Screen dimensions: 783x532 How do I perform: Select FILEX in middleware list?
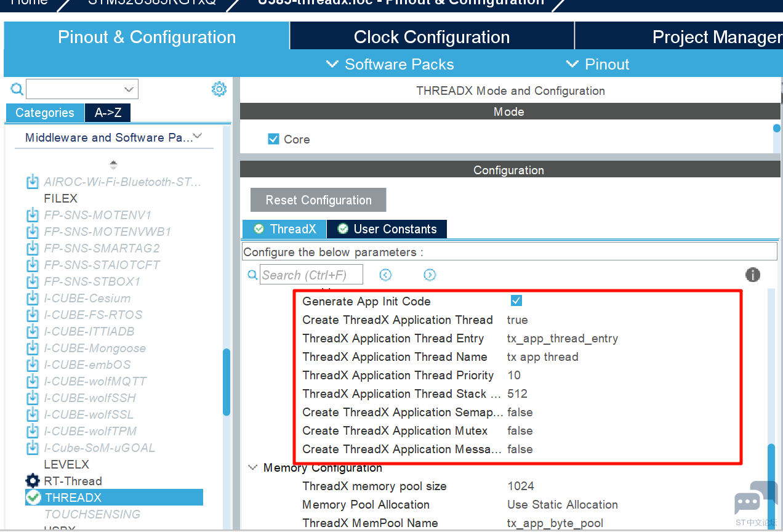pos(61,198)
